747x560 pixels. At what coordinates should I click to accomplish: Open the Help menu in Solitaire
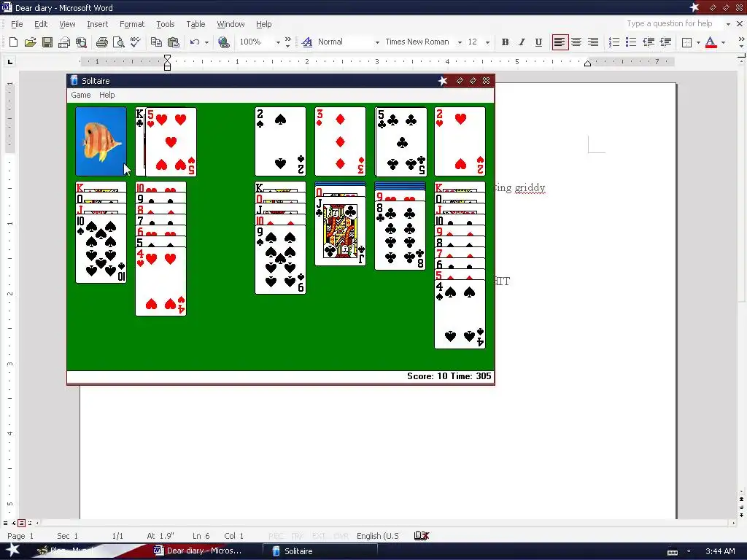click(x=107, y=95)
